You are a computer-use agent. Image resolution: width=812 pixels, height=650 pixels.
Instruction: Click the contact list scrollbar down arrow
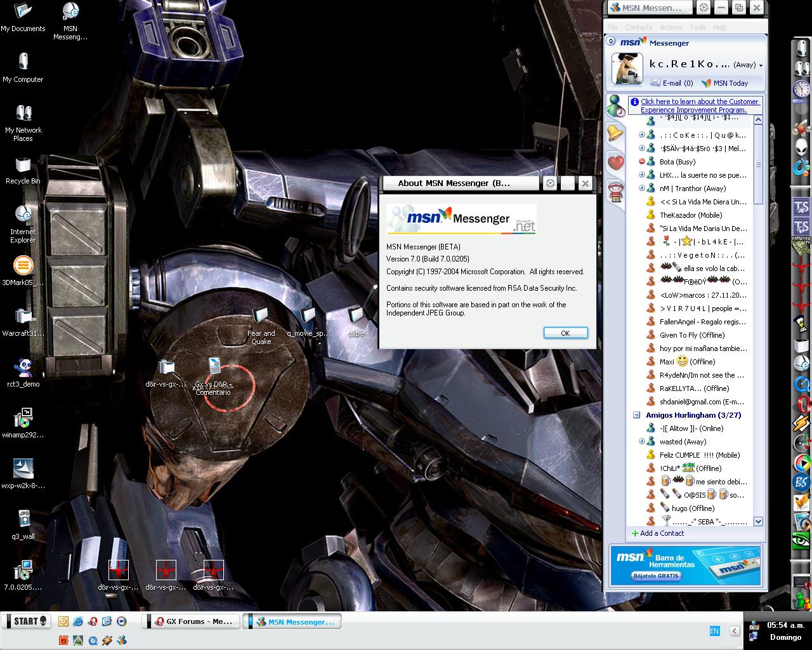coord(758,521)
